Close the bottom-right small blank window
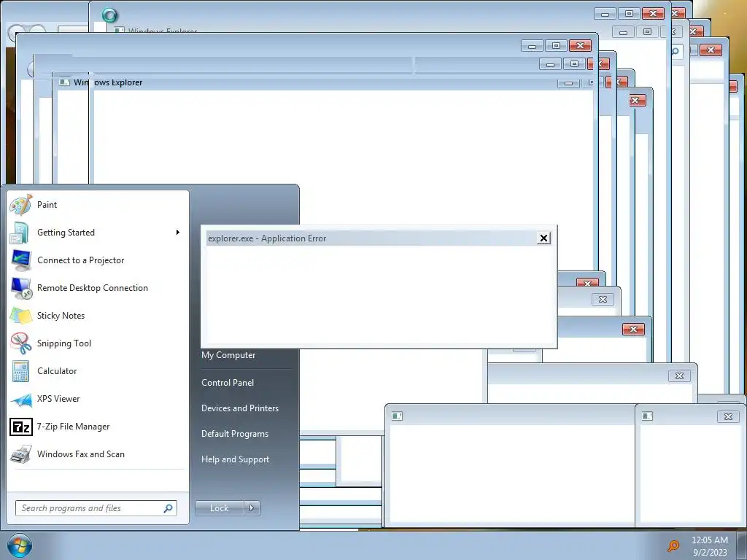 (x=728, y=416)
